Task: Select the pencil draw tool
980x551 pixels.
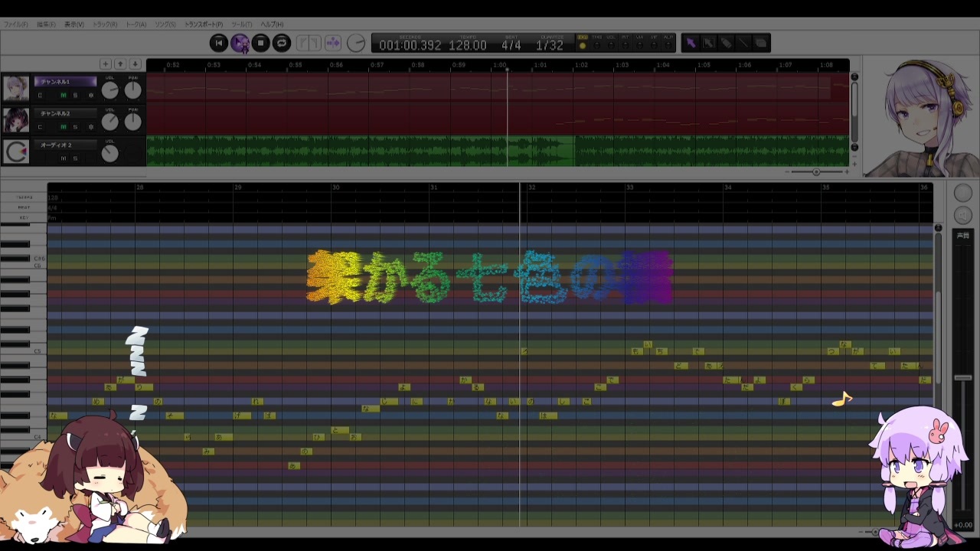Action: coord(727,43)
